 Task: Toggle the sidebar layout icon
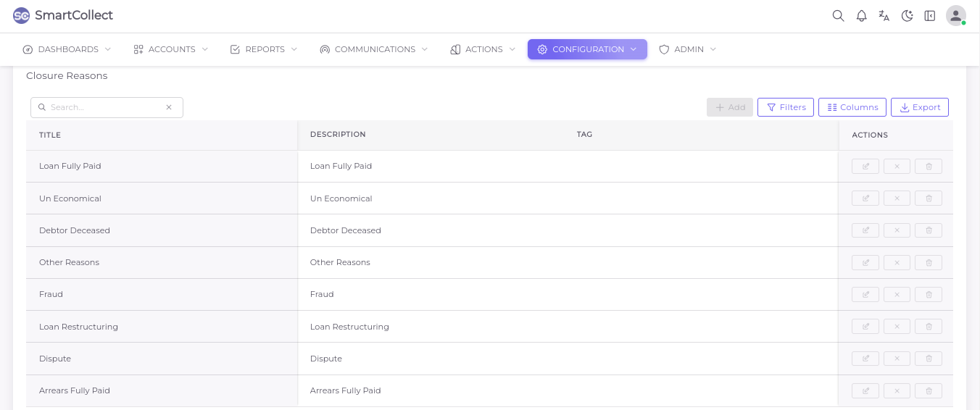point(929,16)
